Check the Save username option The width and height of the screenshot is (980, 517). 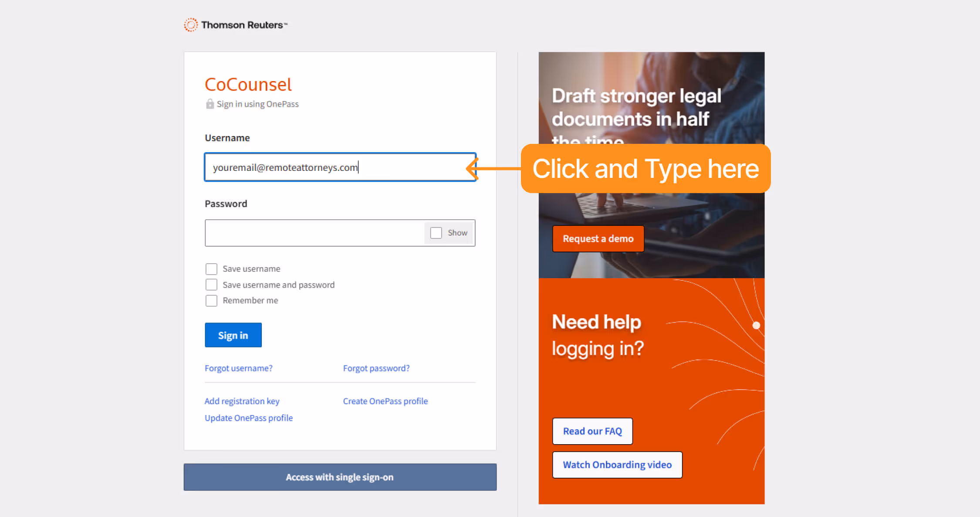[x=211, y=269]
